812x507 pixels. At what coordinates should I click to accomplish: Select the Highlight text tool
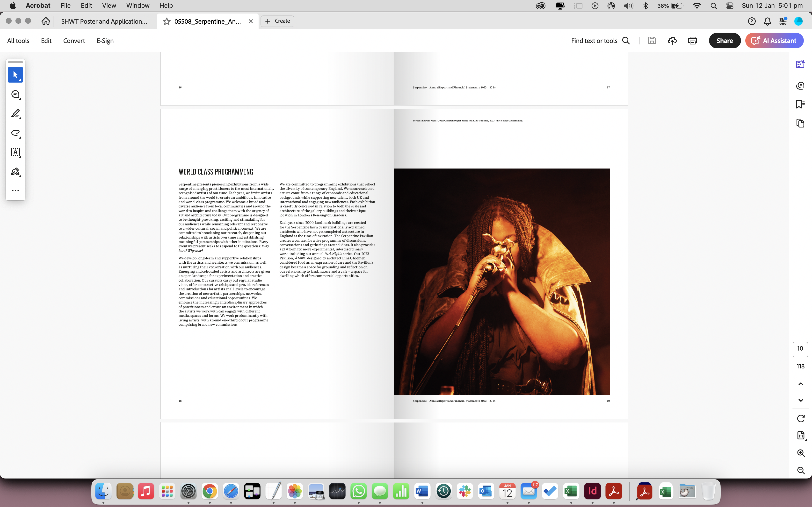click(x=15, y=113)
